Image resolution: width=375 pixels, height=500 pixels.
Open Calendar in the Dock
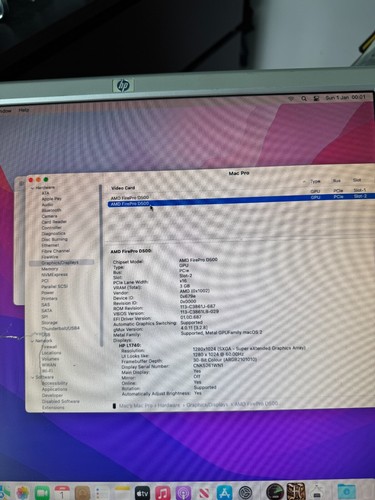pyautogui.click(x=62, y=493)
